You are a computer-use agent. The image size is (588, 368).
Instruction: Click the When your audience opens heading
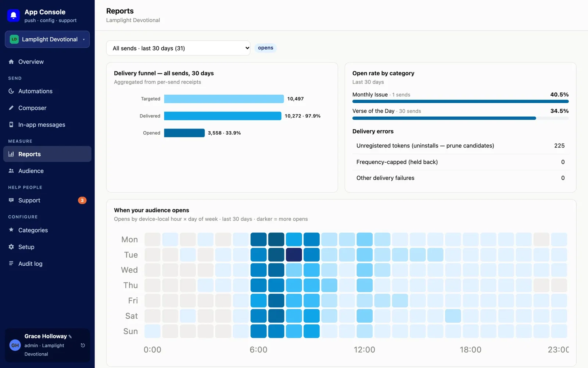(151, 210)
